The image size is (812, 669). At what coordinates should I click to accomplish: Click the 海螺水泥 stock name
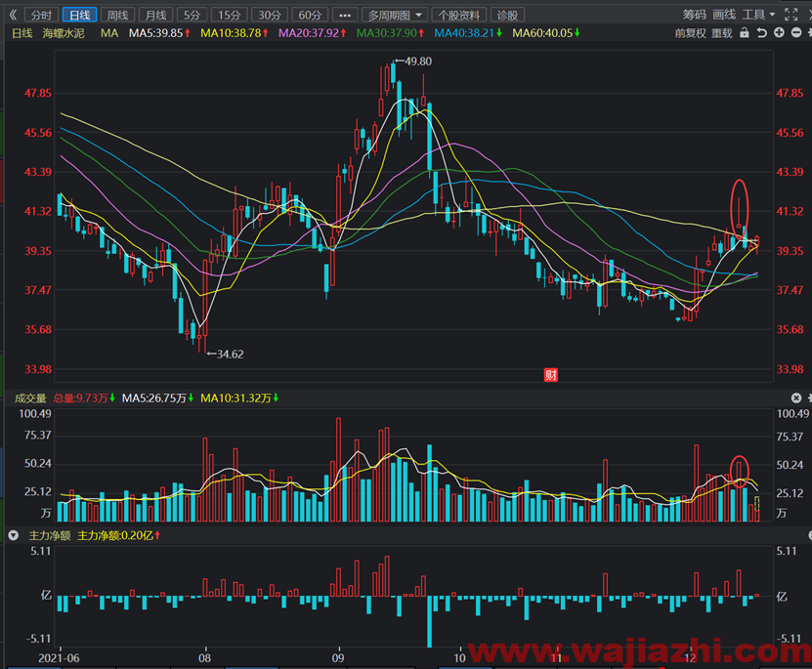tap(64, 33)
